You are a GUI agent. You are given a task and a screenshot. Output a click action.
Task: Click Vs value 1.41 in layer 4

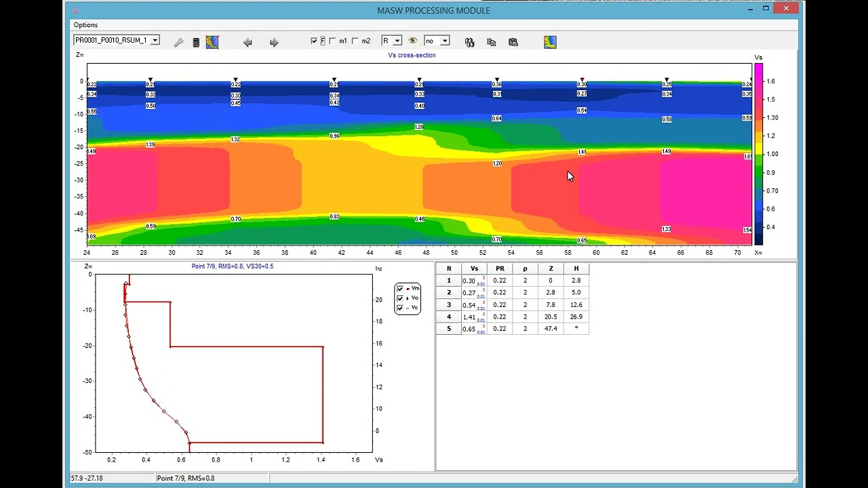coord(469,317)
